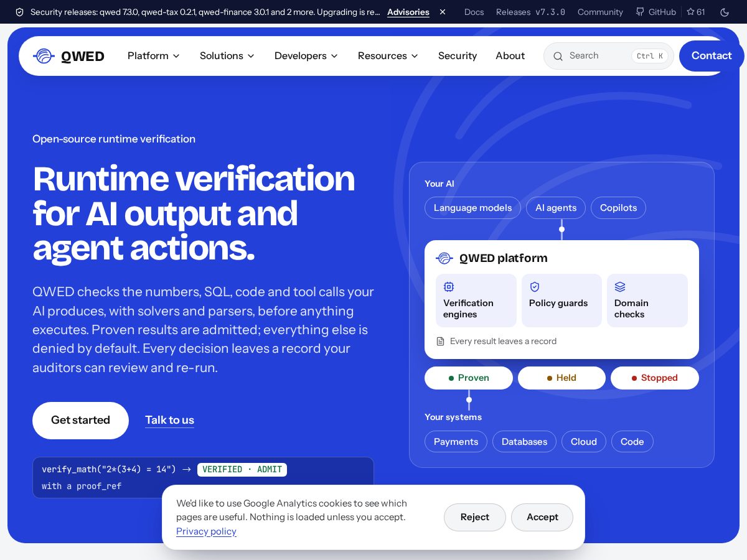Click the VERIFIED · ADMIT badge
Image resolution: width=747 pixels, height=560 pixels.
[x=242, y=470]
